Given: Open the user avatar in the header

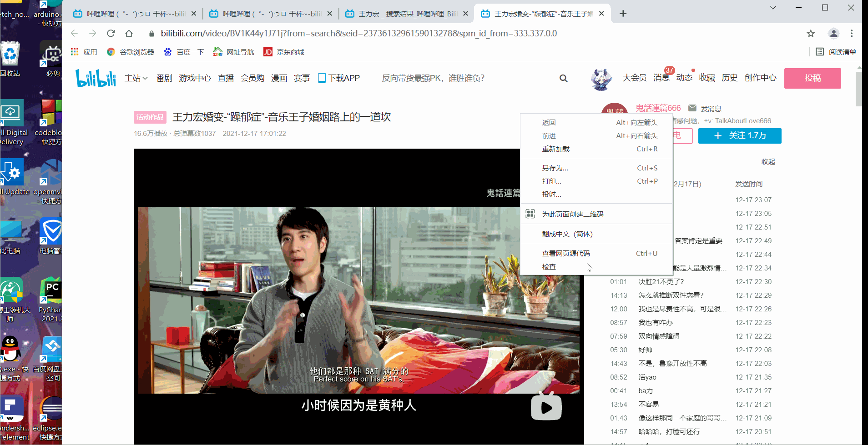Looking at the screenshot, I should [601, 79].
